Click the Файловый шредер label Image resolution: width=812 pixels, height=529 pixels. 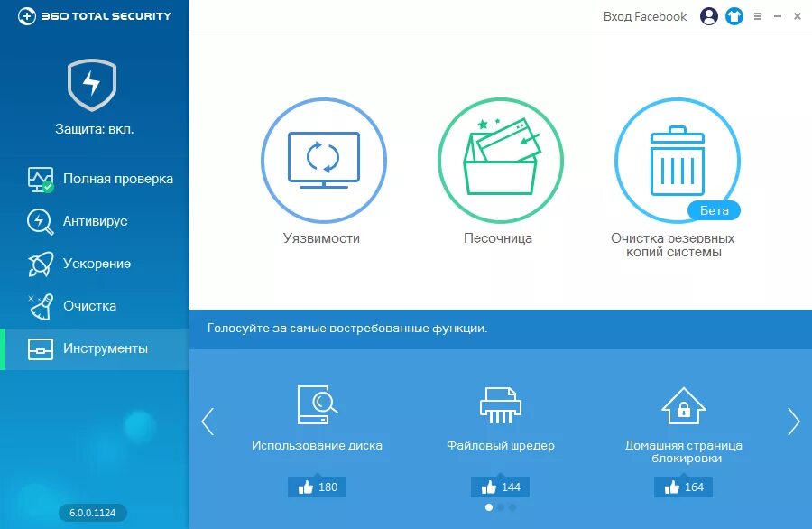(x=500, y=446)
